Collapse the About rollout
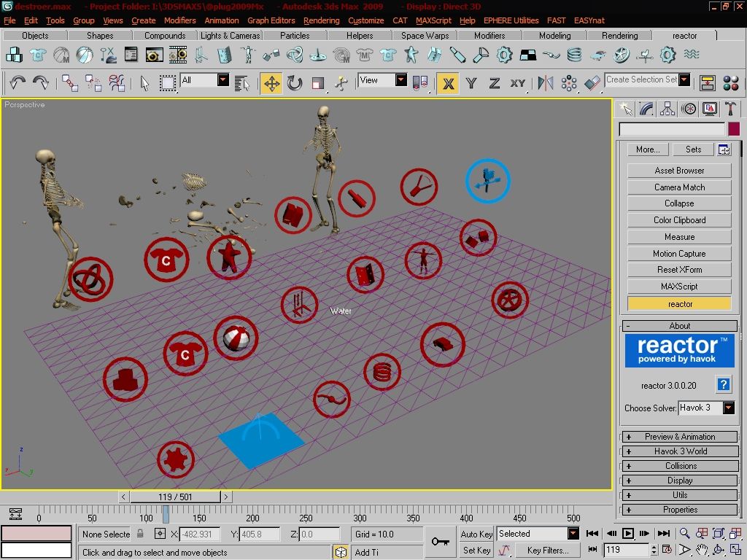The height and width of the screenshot is (560, 747). 680,326
